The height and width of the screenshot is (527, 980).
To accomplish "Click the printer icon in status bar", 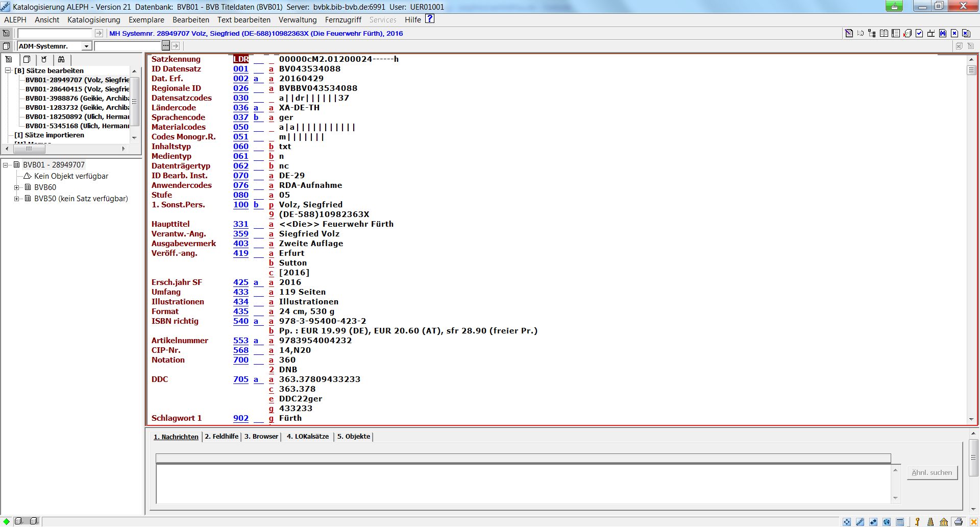I will (x=958, y=521).
